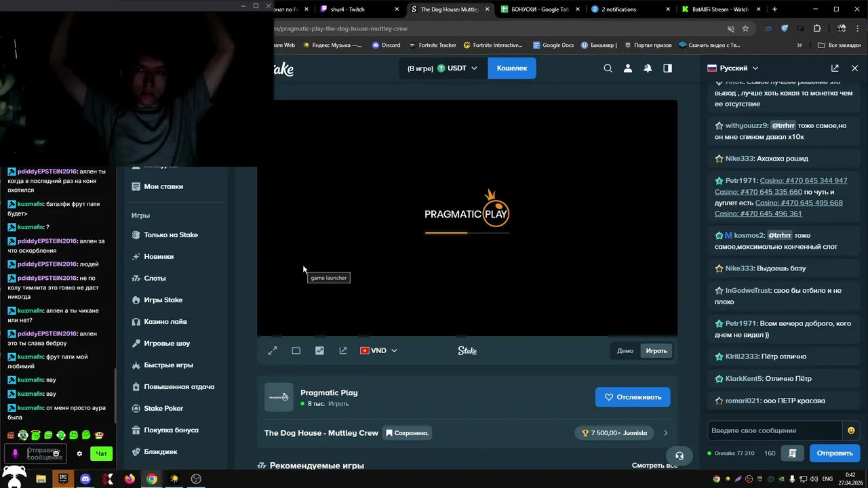Click the blue Отправить chat button
This screenshot has height=488, width=868.
coord(835,453)
